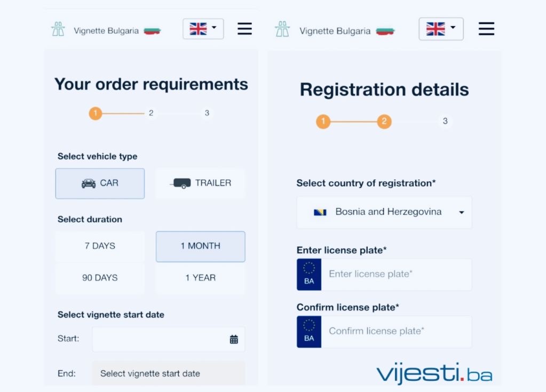
Task: Expand the country of registration dropdown
Action: pyautogui.click(x=384, y=212)
